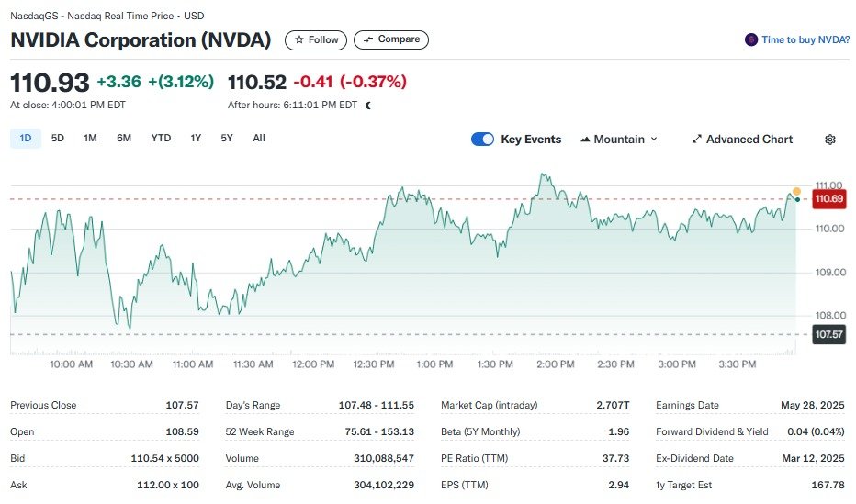This screenshot has width=856, height=504.
Task: Expand the Mountain chart type dropdown arrow
Action: point(654,140)
